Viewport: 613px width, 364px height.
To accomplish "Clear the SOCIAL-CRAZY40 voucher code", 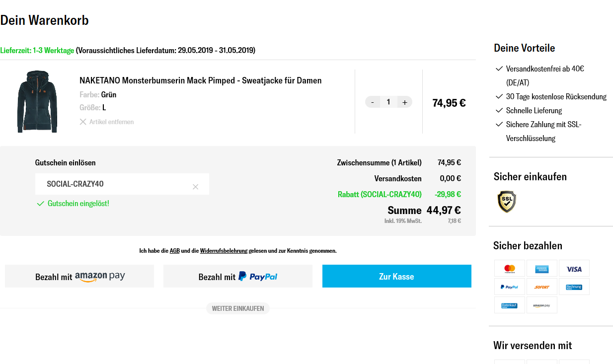I will 195,187.
